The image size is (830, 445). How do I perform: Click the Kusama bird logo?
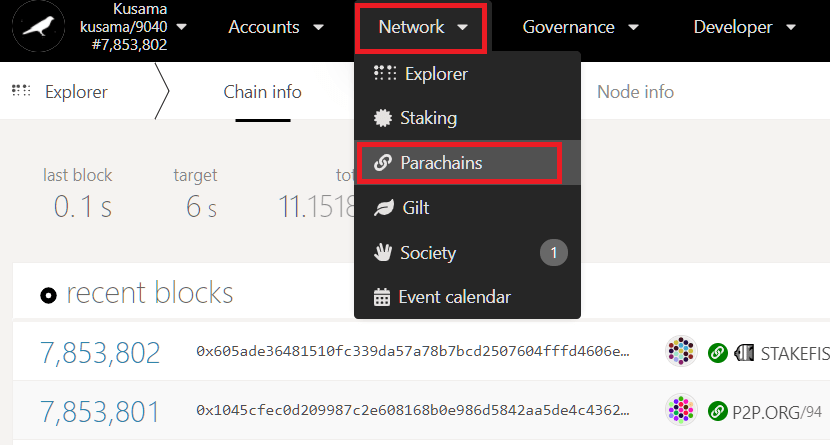click(35, 28)
